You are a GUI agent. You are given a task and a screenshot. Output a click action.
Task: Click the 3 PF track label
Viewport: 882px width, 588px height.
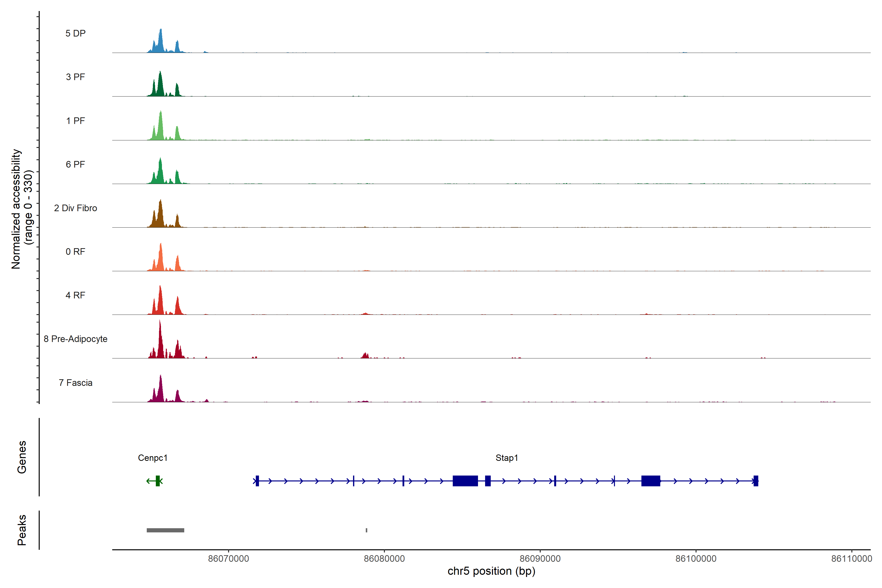click(x=75, y=77)
